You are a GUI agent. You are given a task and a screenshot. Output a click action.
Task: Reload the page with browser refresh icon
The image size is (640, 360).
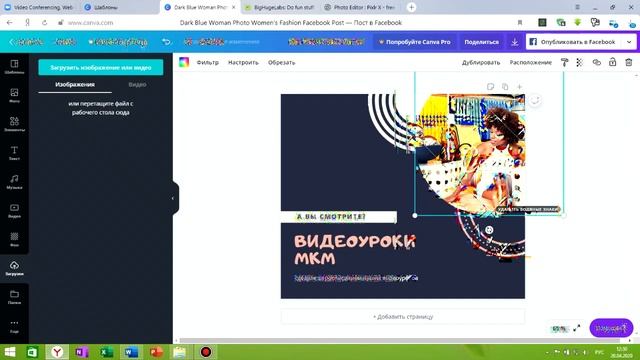[x=44, y=23]
